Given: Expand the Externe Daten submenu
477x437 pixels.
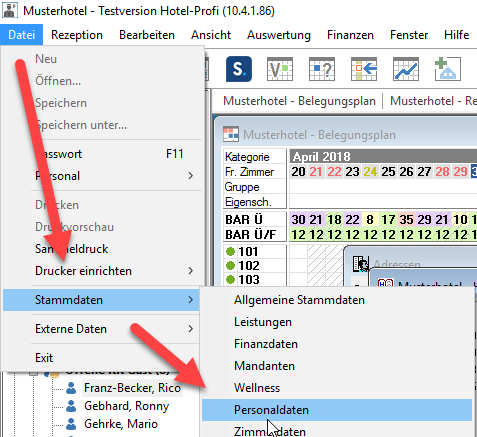Looking at the screenshot, I should coord(101,329).
